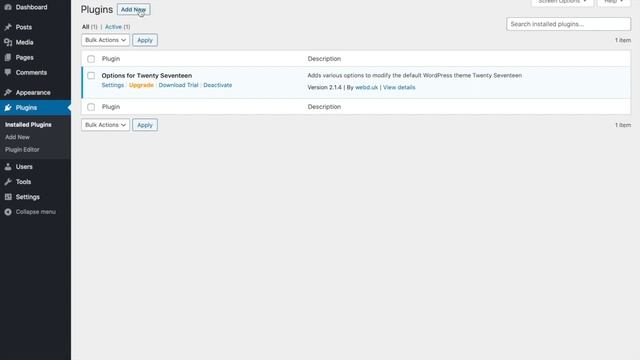
Task: Check the Options for Twenty Seventeen checkbox
Action: coord(91,76)
